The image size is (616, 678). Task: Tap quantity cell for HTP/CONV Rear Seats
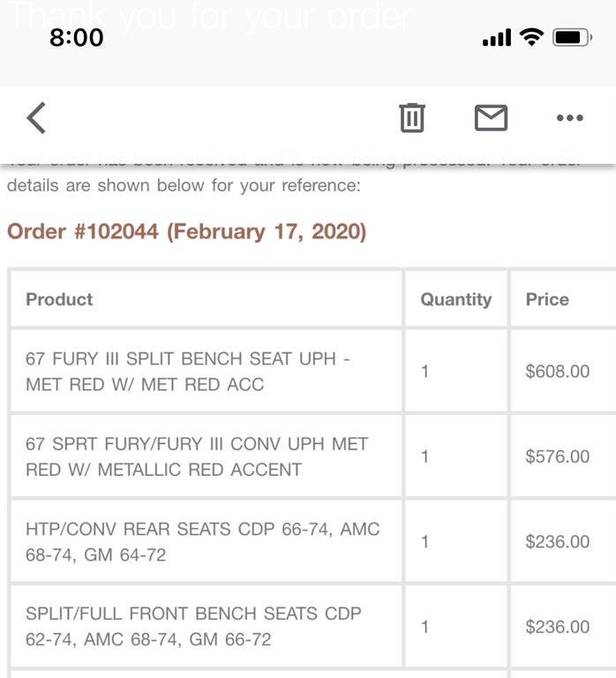pos(424,542)
